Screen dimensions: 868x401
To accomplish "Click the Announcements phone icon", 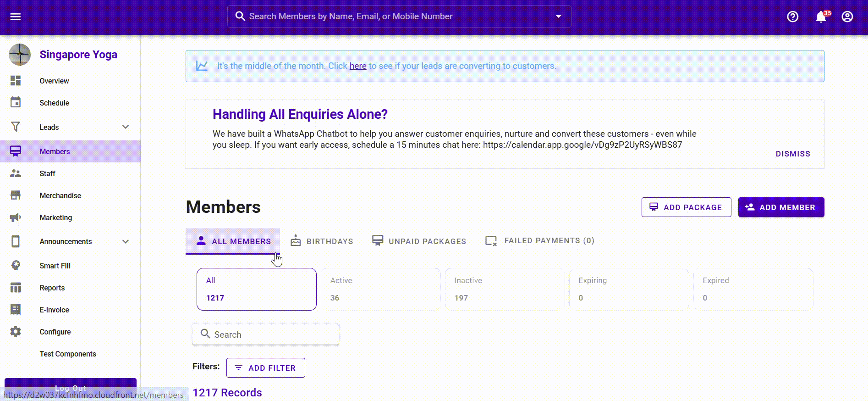I will [x=16, y=241].
